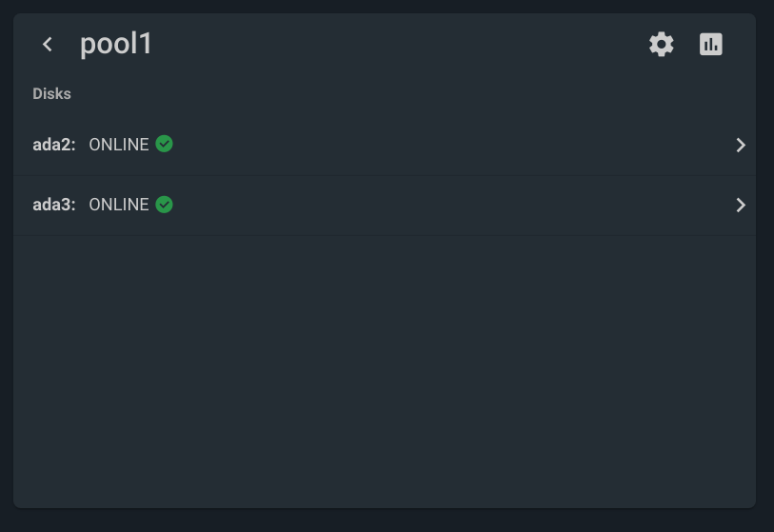Viewport: 774px width, 532px height.
Task: Click dark background outside the pool card
Action: (385, 521)
